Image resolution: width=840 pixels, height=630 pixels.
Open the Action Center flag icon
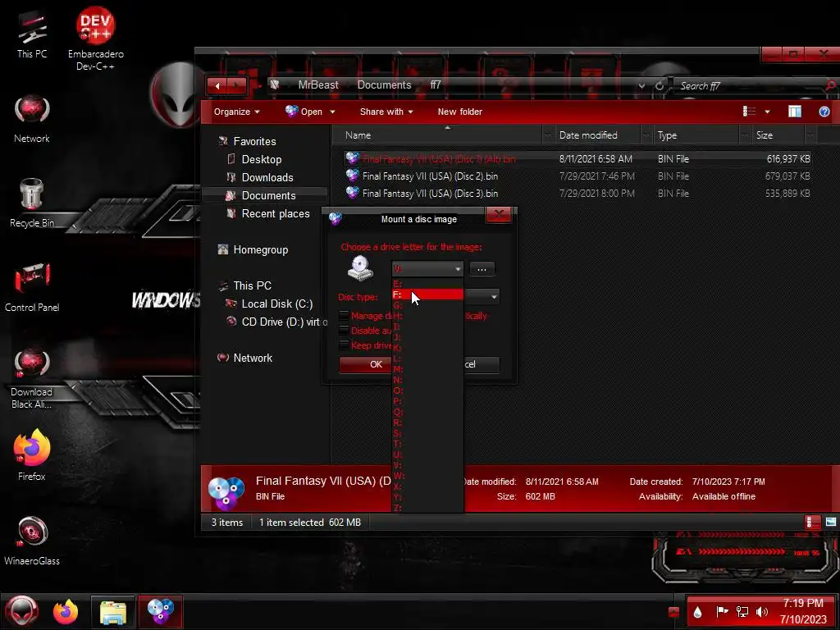point(722,611)
